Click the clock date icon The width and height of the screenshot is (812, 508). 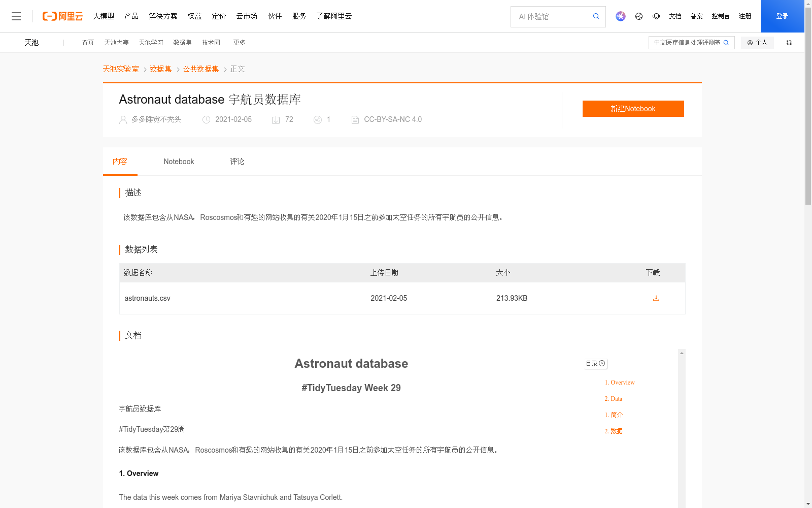pyautogui.click(x=206, y=120)
